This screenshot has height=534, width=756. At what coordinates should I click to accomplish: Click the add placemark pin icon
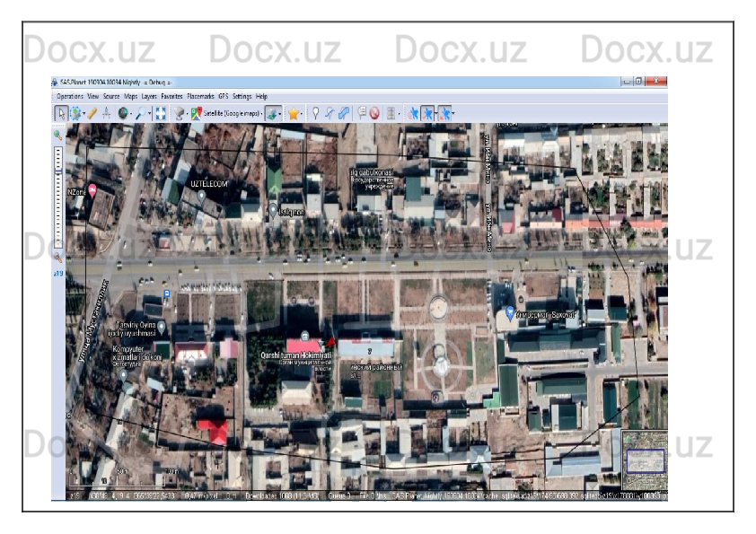(315, 113)
